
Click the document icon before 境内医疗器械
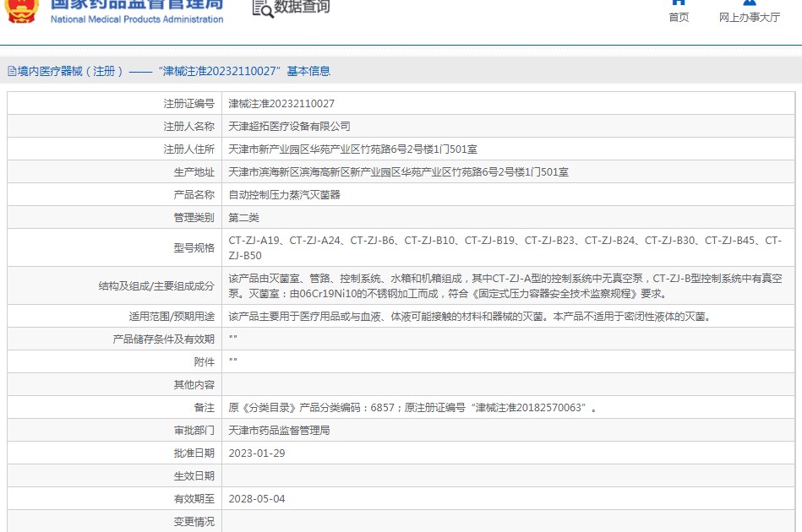[x=12, y=72]
